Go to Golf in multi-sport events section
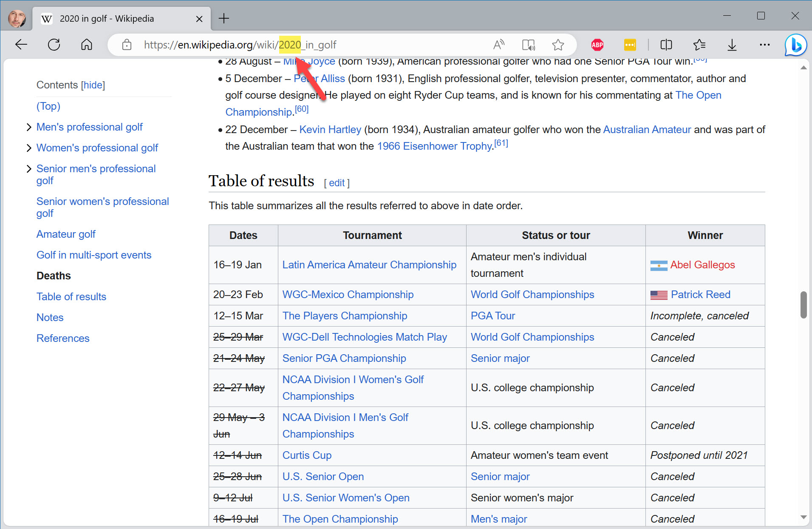The height and width of the screenshot is (529, 812). point(93,255)
